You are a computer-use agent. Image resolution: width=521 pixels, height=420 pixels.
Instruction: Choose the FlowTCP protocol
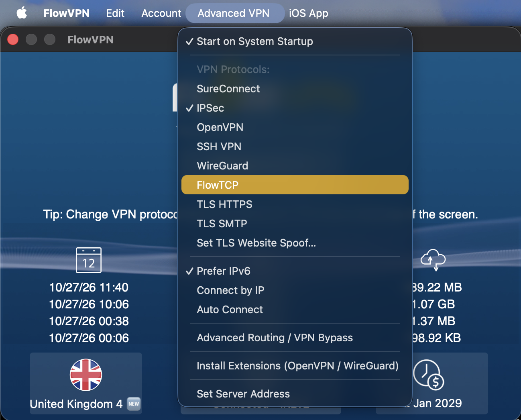pos(295,185)
